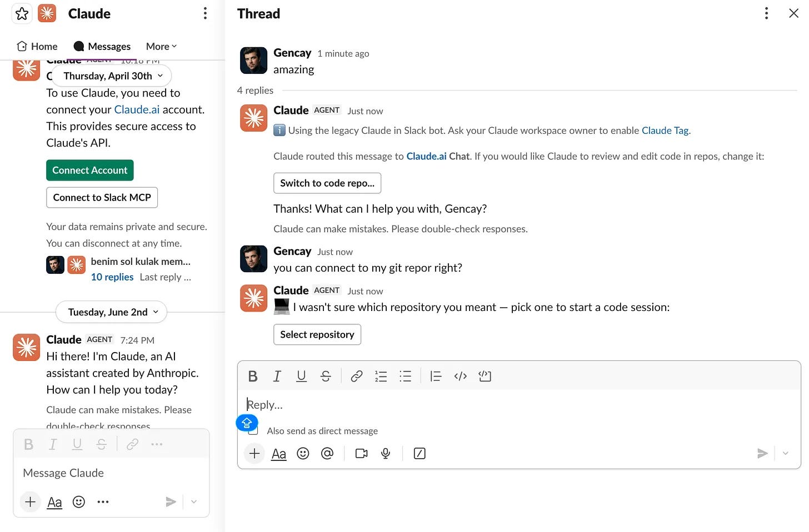The image size is (809, 532).
Task: Click '1 minute ago' timestamp in thread
Action: pos(343,54)
